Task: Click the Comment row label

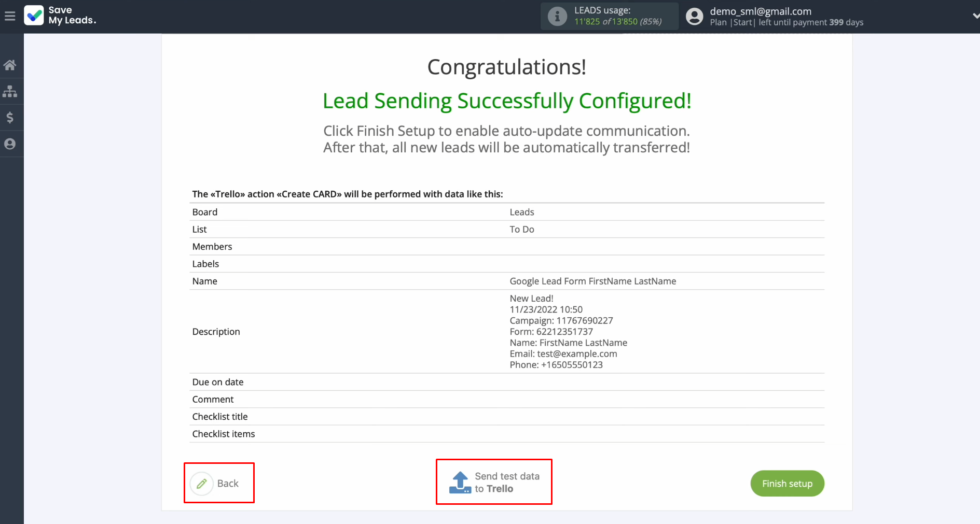Action: point(213,399)
